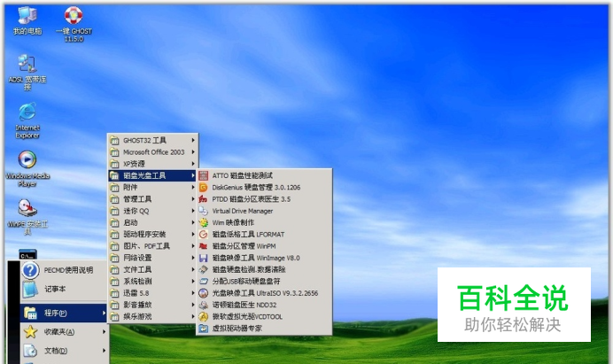Expand the 驱动程序安装 folder
The height and width of the screenshot is (364, 613).
153,234
